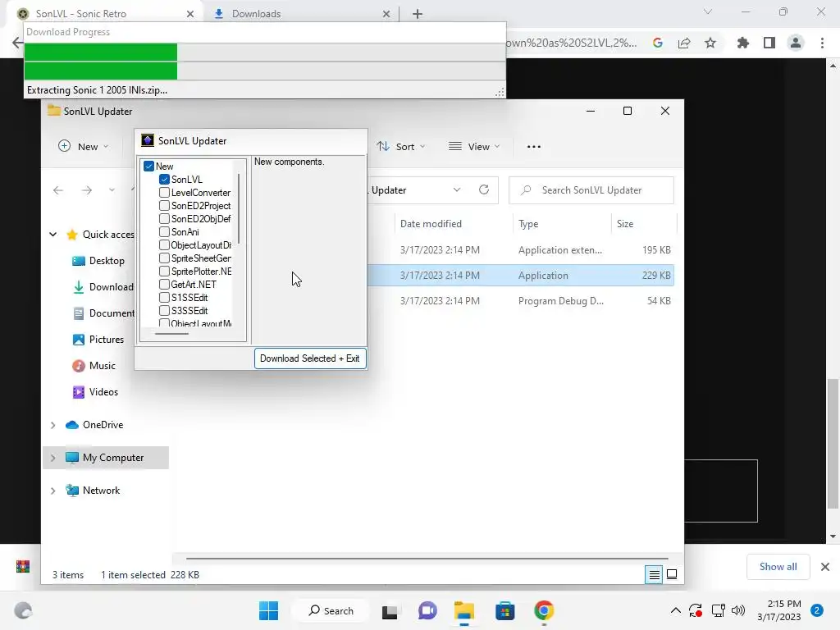Image resolution: width=840 pixels, height=630 pixels.
Task: Click the Explorer forward arrow
Action: pos(87,190)
